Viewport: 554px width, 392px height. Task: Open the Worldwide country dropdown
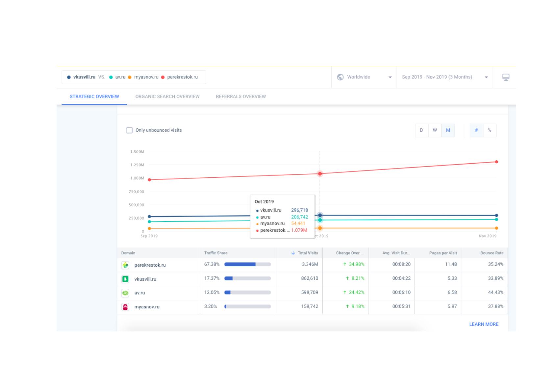tap(364, 77)
